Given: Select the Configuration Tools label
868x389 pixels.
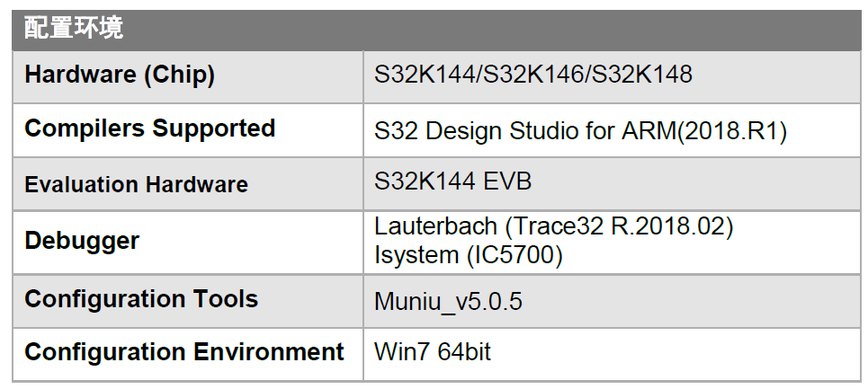Looking at the screenshot, I should 141,299.
